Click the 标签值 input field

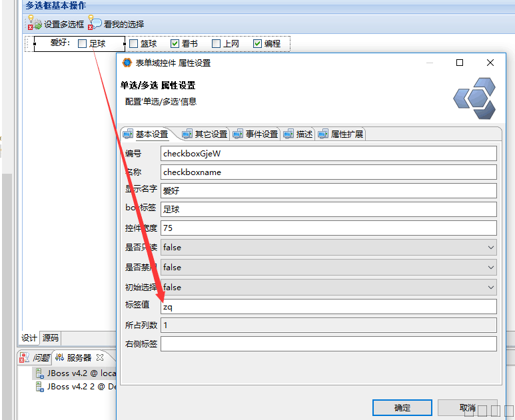pyautogui.click(x=328, y=306)
